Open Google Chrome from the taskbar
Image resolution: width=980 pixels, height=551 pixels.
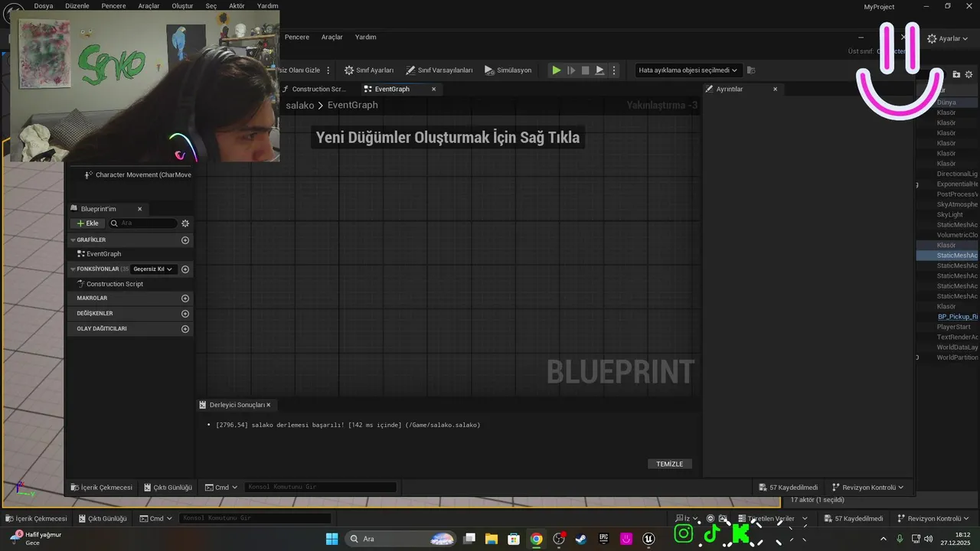click(x=537, y=539)
